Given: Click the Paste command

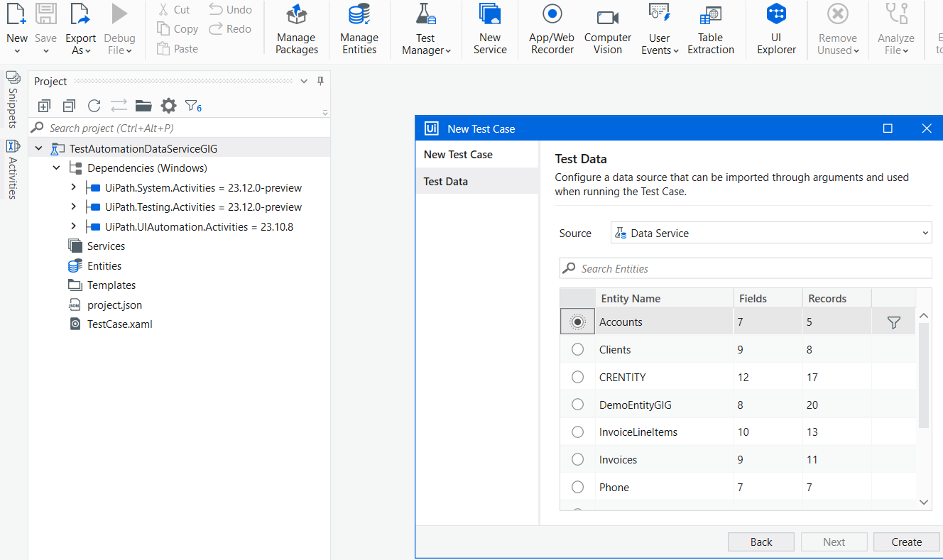Looking at the screenshot, I should tap(177, 49).
